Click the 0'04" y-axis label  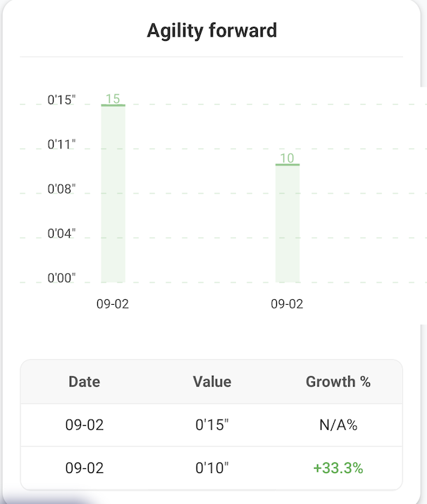tap(61, 234)
